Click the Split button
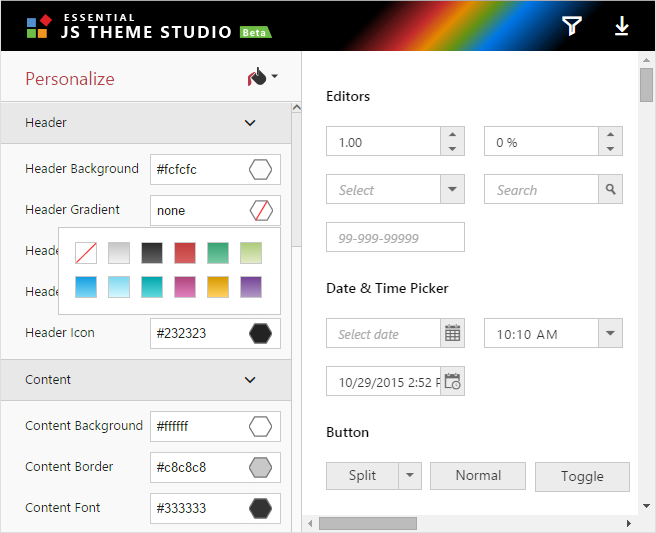656x533 pixels. [x=362, y=476]
